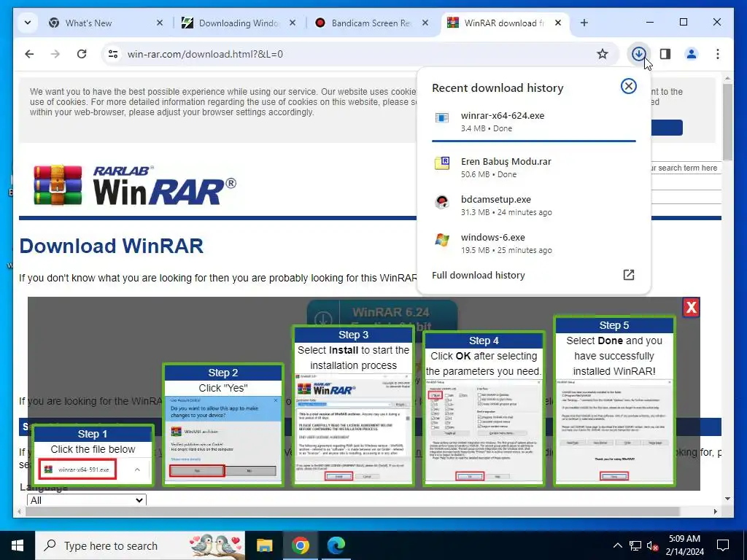Close the Recent download history popup

pos(628,86)
